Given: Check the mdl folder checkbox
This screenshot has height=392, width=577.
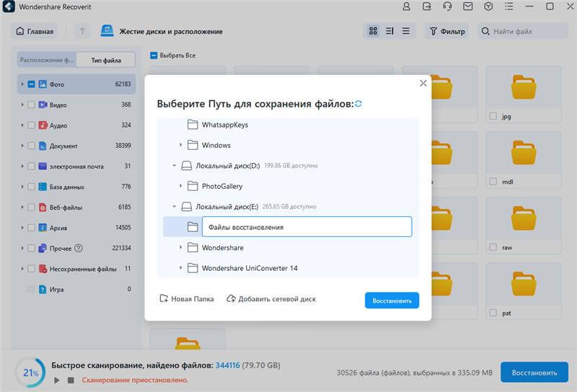Looking at the screenshot, I should [x=493, y=182].
